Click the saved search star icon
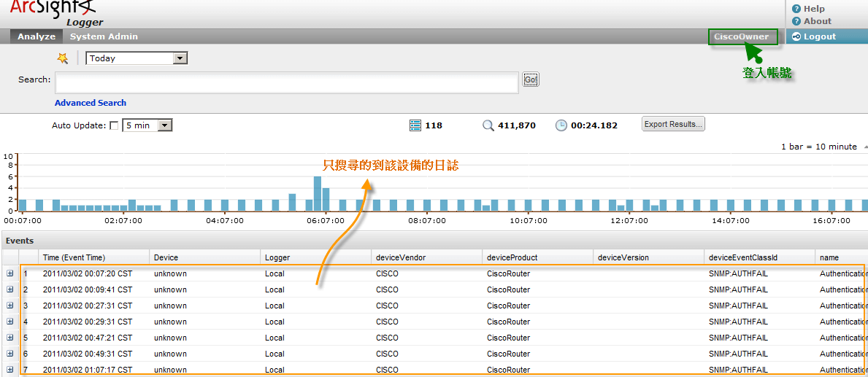 click(x=63, y=58)
